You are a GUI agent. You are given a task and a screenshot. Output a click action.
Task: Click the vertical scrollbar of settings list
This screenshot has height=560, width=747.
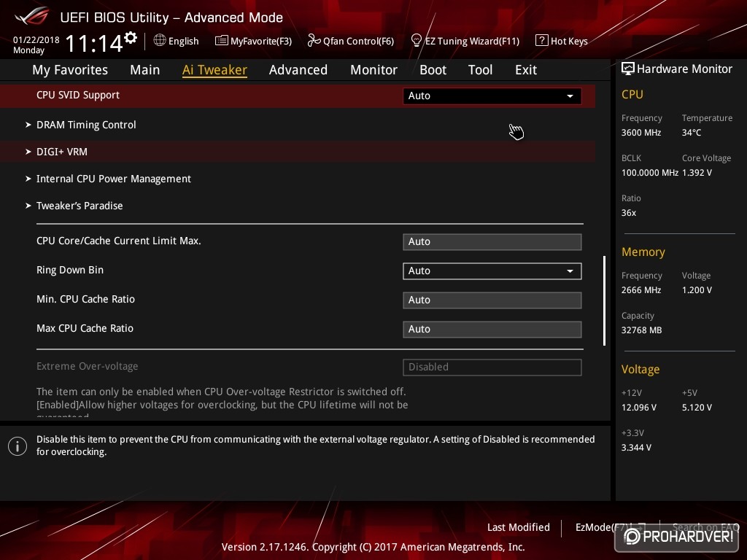pos(604,300)
